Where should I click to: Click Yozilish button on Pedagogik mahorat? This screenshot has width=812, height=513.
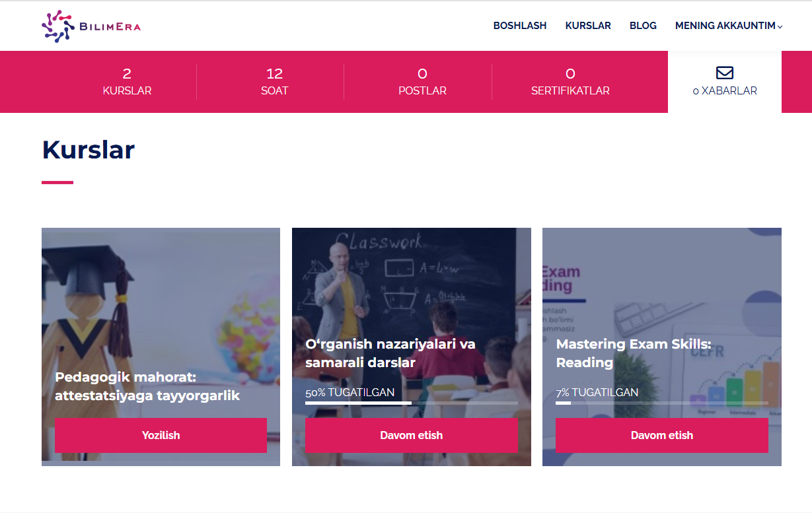(x=161, y=435)
